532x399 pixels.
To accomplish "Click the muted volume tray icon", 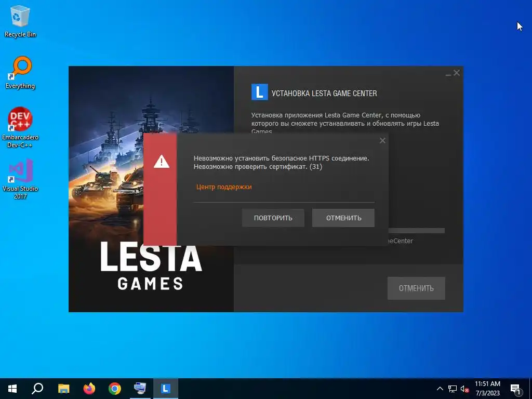I will [x=464, y=389].
